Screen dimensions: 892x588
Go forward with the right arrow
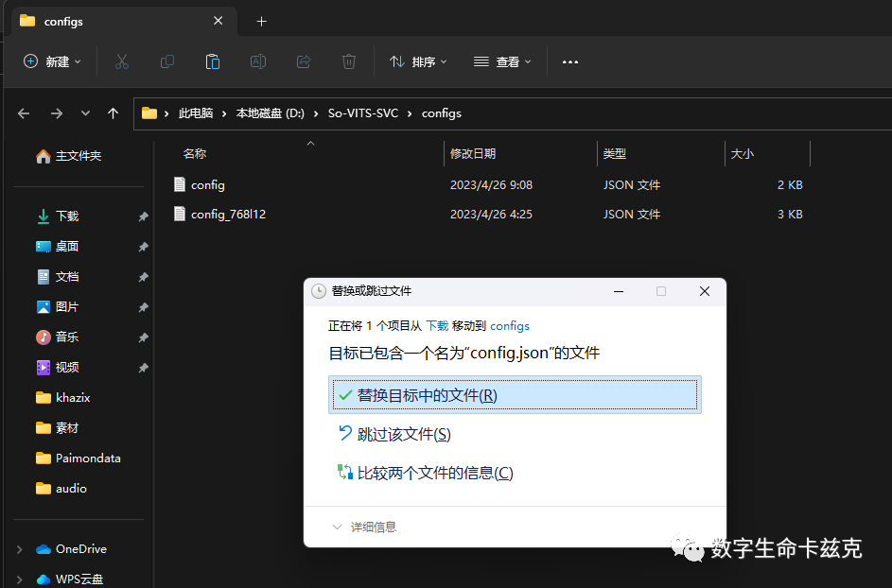(x=57, y=113)
